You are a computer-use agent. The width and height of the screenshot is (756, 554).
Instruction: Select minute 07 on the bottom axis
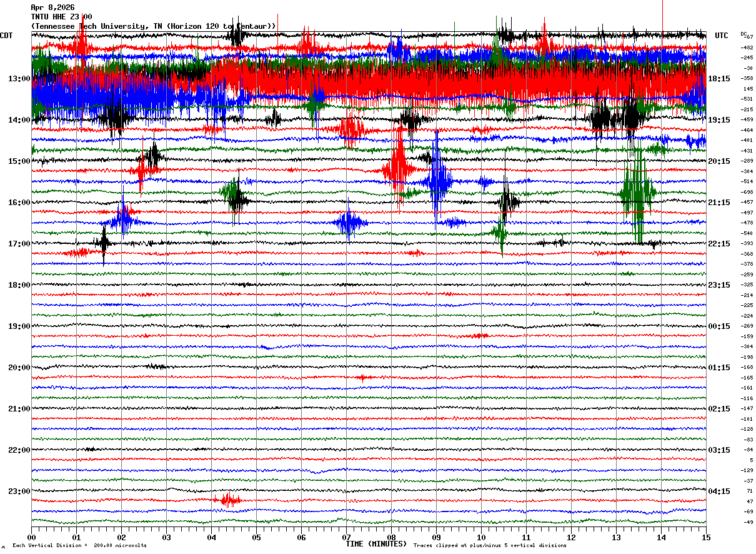[346, 537]
